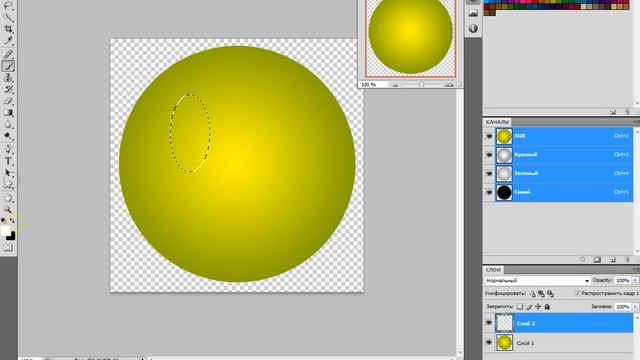Toggle Распространить кадр 1 checkbox
The width and height of the screenshot is (640, 360).
coord(577,293)
